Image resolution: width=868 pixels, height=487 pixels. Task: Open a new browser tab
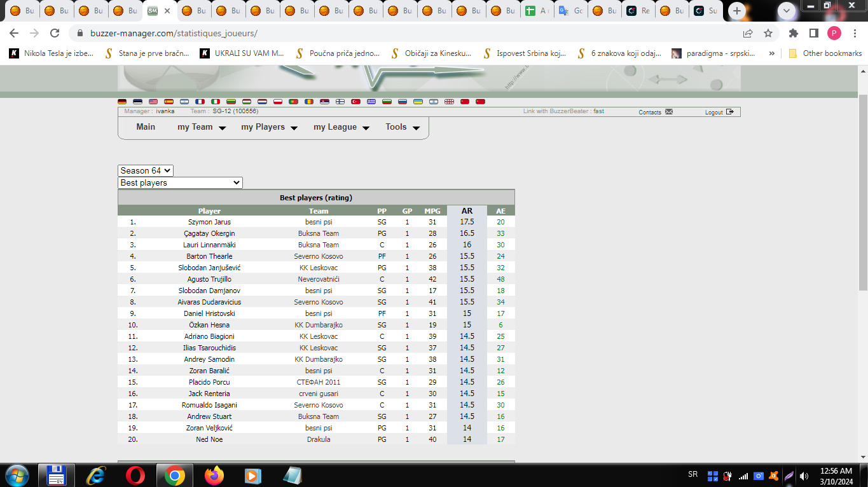point(737,11)
